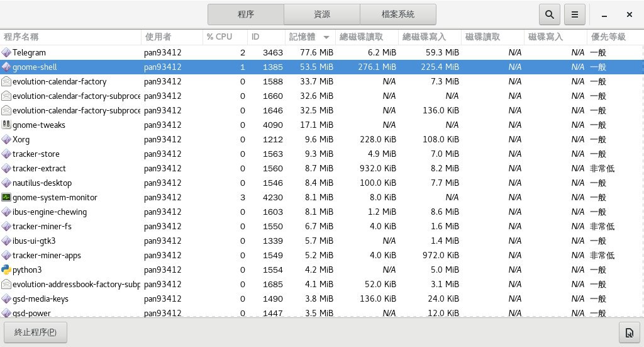This screenshot has width=644, height=347.
Task: Select the Xorg process name
Action: tap(21, 140)
